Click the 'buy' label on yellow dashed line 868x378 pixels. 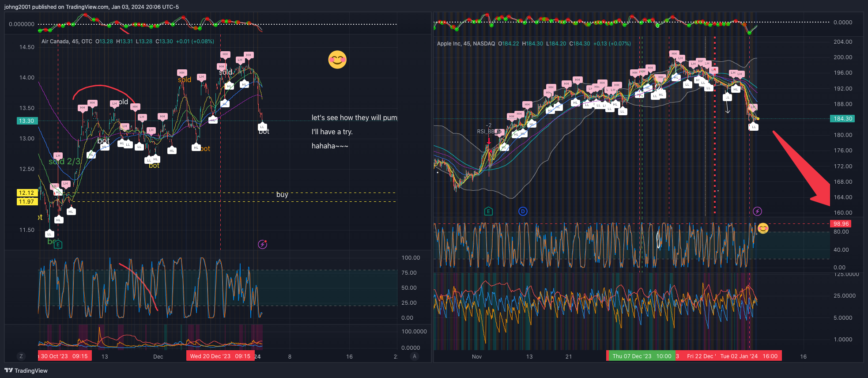point(282,194)
